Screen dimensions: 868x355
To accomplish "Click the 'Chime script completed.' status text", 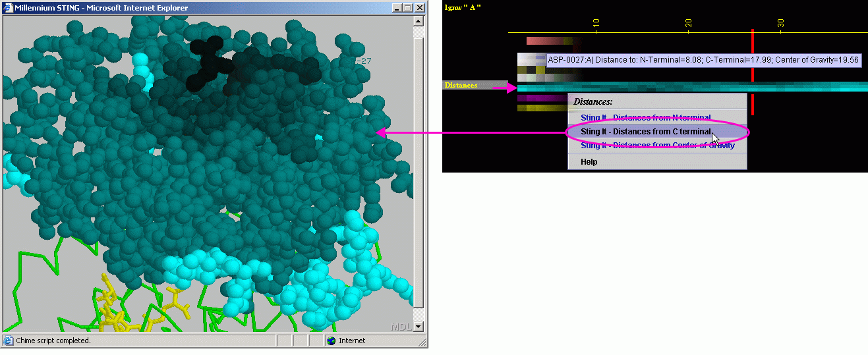I will [x=53, y=341].
